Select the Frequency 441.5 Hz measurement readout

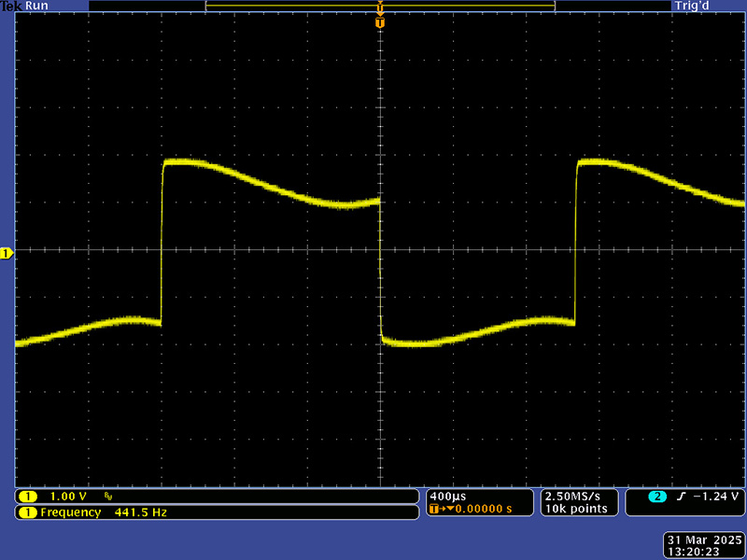coord(103,512)
